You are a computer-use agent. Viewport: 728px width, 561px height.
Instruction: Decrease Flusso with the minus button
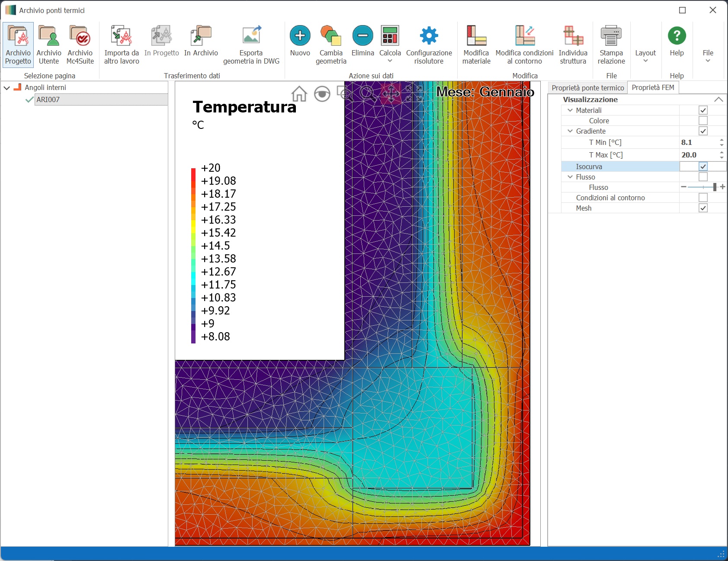coord(683,187)
